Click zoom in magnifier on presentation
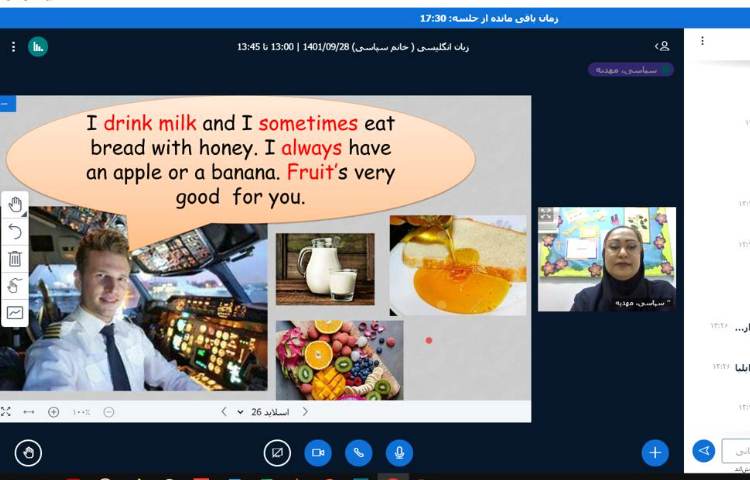Viewport: 750px width, 480px height. coord(53,412)
